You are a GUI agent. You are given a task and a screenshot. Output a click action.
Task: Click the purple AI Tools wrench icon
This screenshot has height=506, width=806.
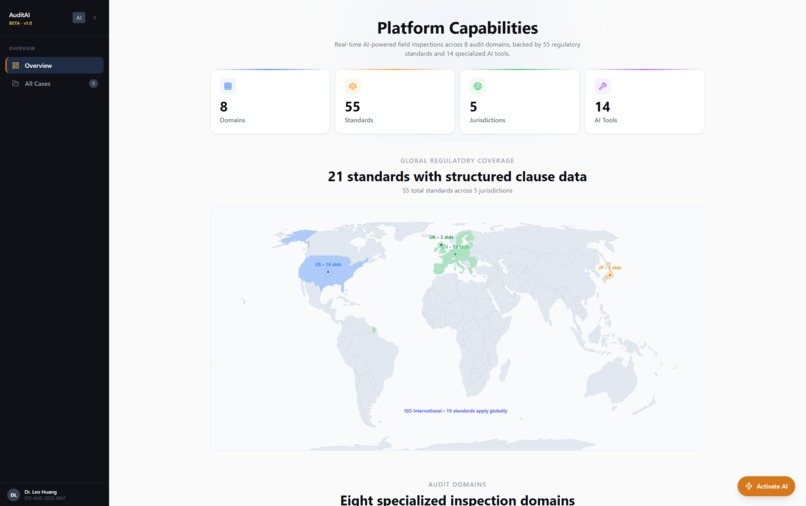602,86
